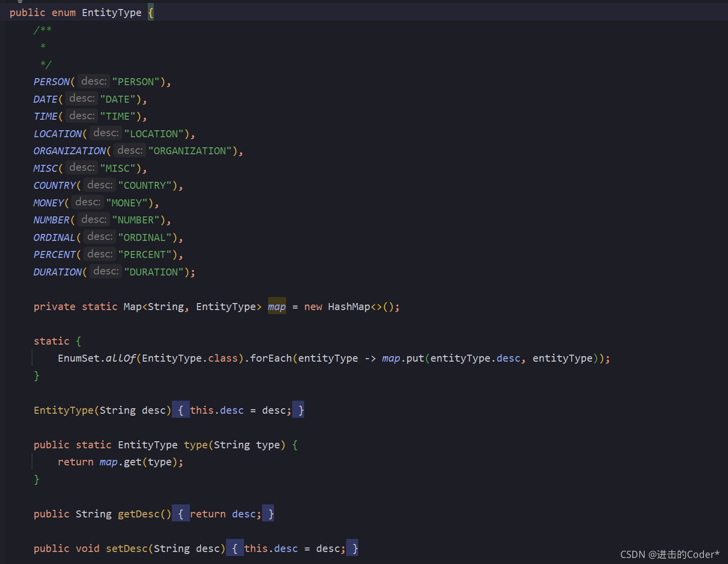This screenshot has height=564, width=728.
Task: Click the "LOCATION" string literal
Action: coord(154,134)
